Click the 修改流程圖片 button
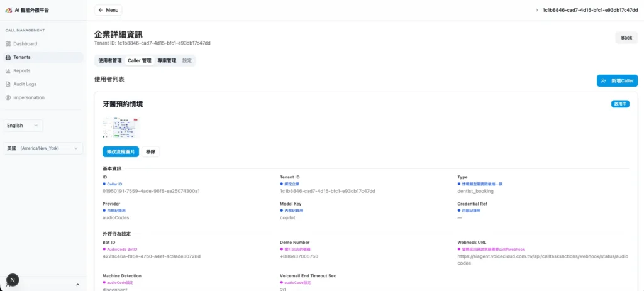Viewport: 644px width, 291px height. 121,151
